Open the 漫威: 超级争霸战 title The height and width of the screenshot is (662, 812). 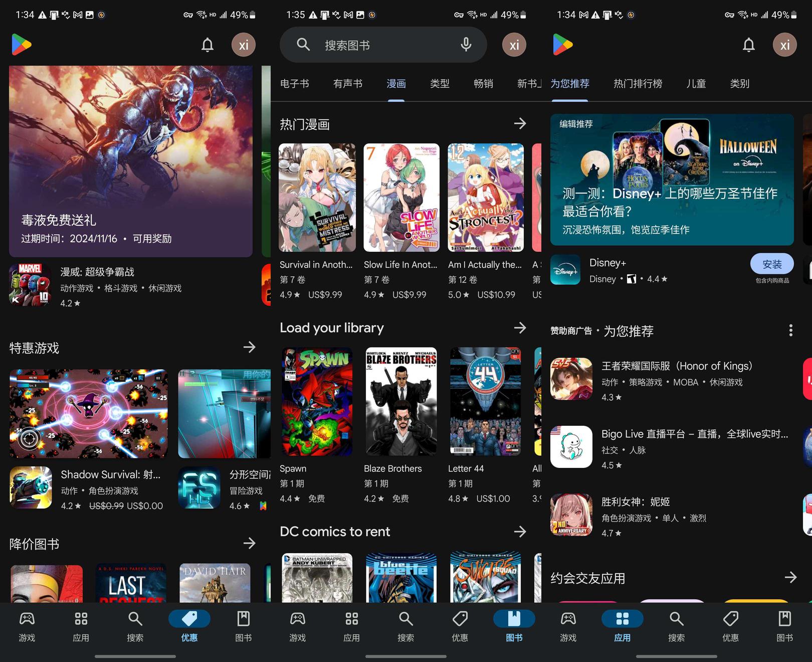[x=97, y=272]
